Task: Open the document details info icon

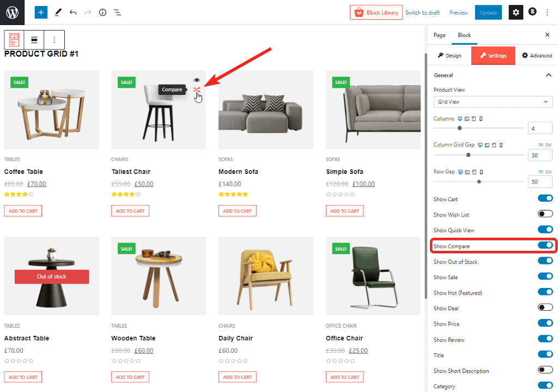Action: point(102,12)
